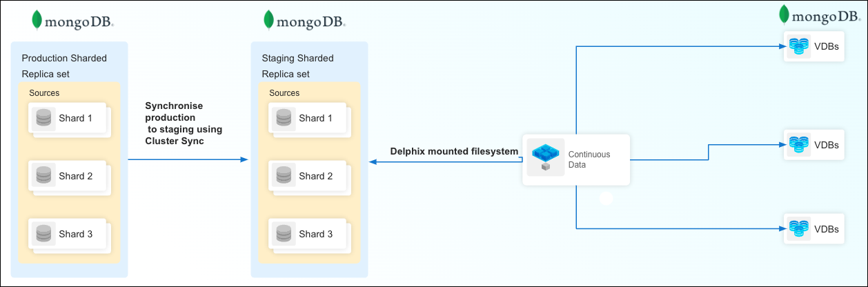Click the middle VDBs database icon

[798, 145]
